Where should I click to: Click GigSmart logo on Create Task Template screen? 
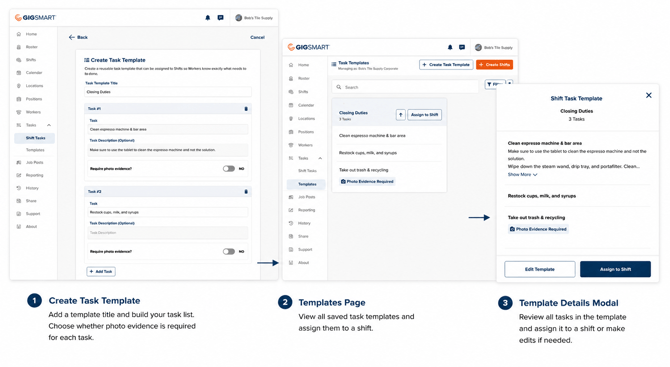pos(35,18)
